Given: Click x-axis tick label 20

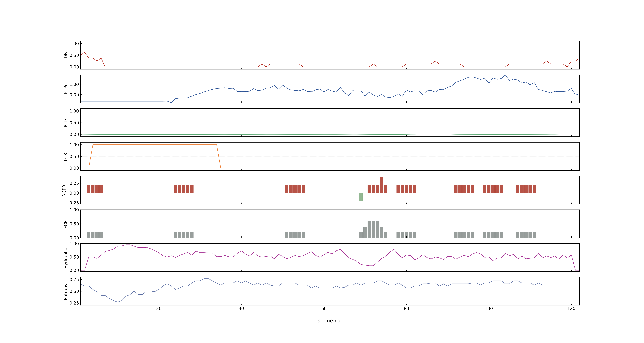Looking at the screenshot, I should coord(159,309).
